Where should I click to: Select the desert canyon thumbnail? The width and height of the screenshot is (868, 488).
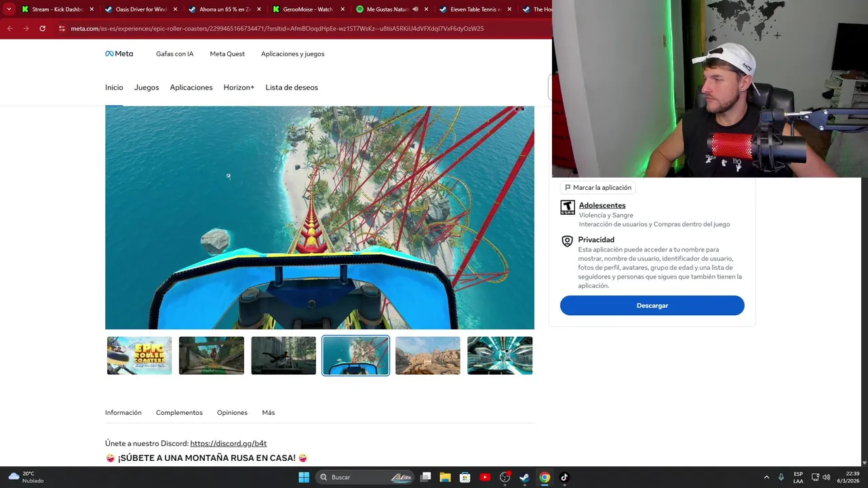coord(428,355)
